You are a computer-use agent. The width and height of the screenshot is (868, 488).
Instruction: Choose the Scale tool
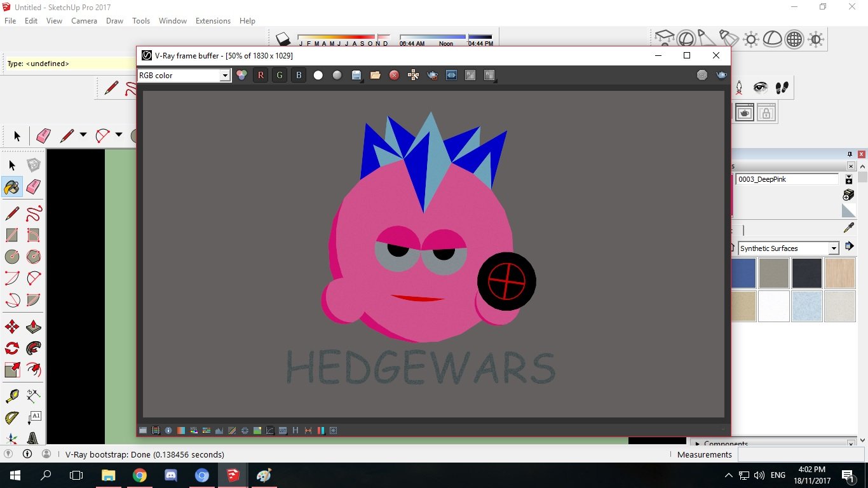[12, 370]
